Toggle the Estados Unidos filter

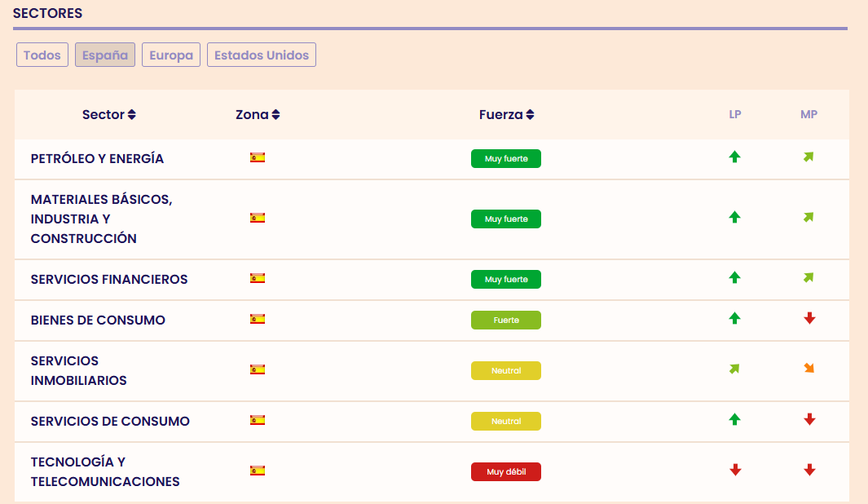pyautogui.click(x=262, y=55)
